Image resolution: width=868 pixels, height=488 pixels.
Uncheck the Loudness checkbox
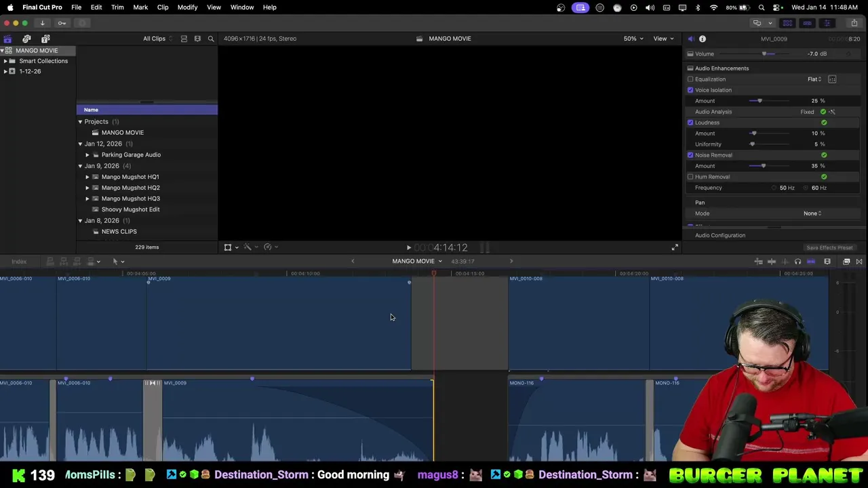point(690,123)
